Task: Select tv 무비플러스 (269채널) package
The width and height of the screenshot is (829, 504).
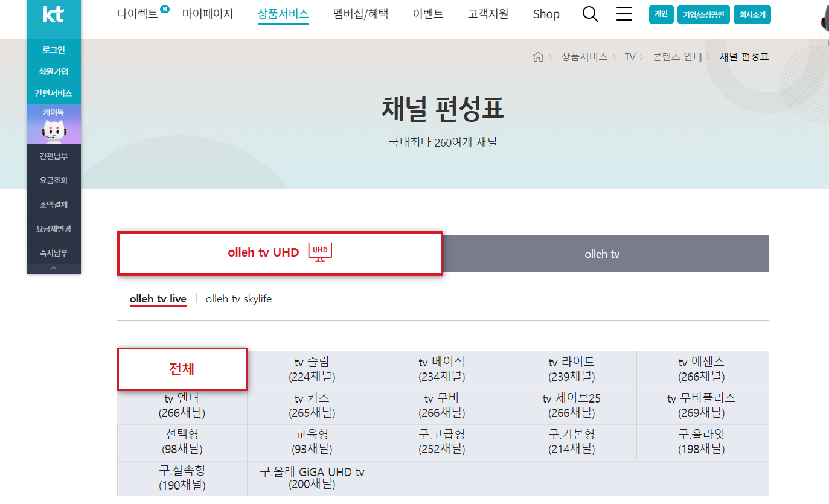Action: click(x=702, y=406)
